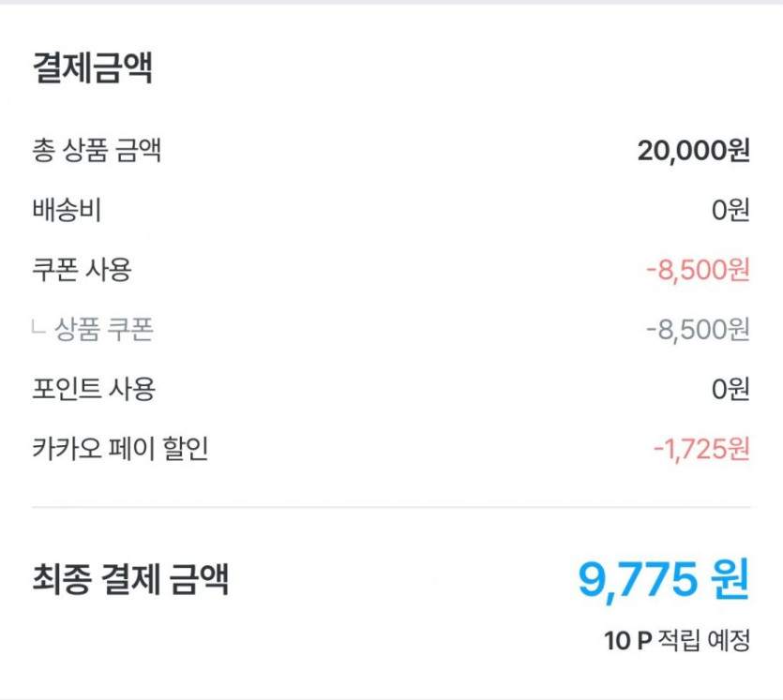
Task: Select the 배송비 label
Action: tap(67, 210)
